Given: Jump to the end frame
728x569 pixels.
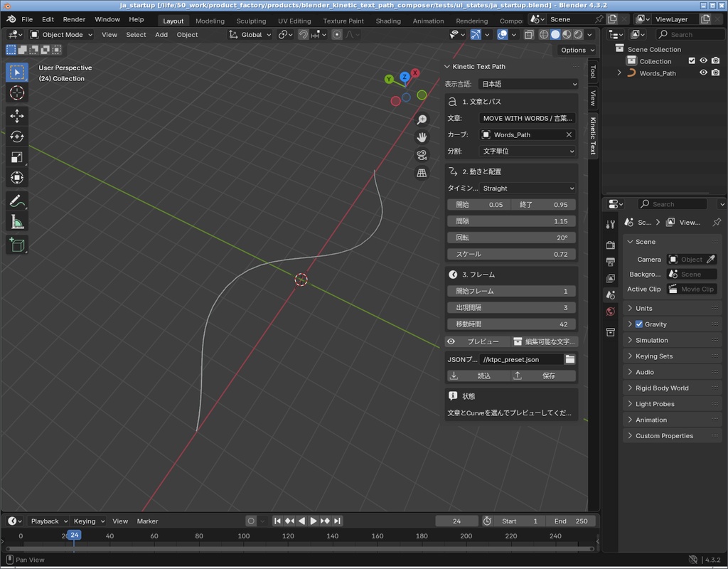Looking at the screenshot, I should 338,521.
